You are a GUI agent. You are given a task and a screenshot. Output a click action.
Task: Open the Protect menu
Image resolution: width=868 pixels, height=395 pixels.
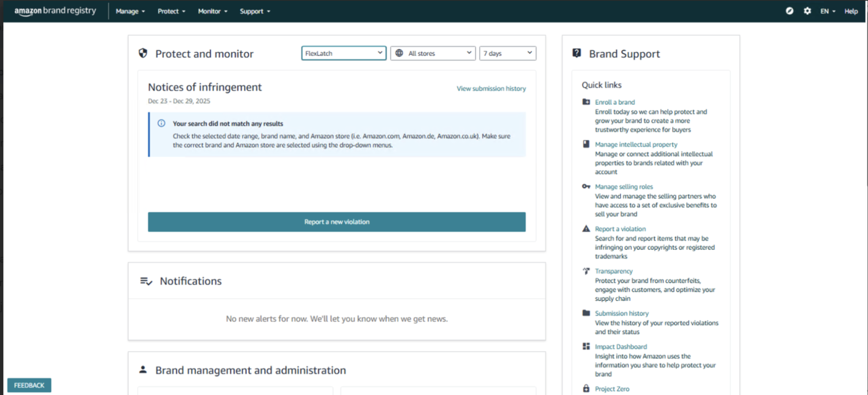tap(171, 11)
